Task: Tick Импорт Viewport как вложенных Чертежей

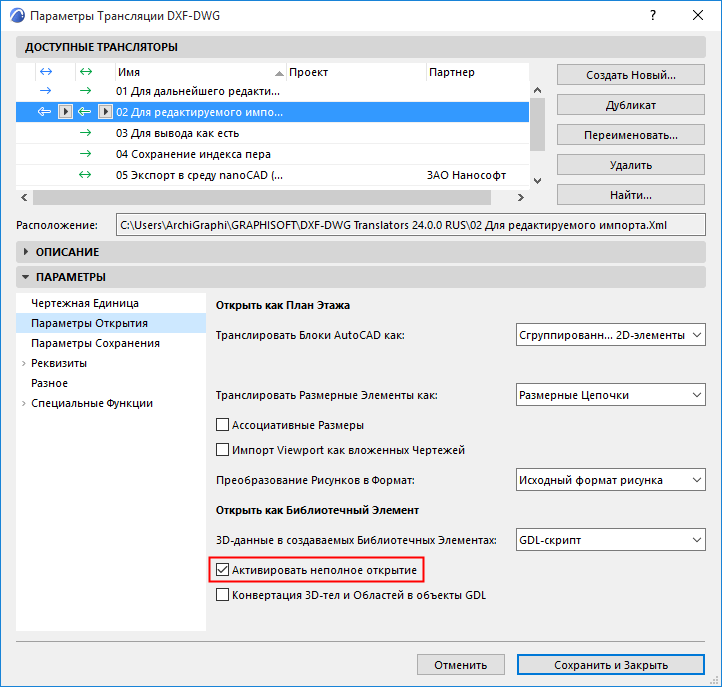Action: [222, 449]
